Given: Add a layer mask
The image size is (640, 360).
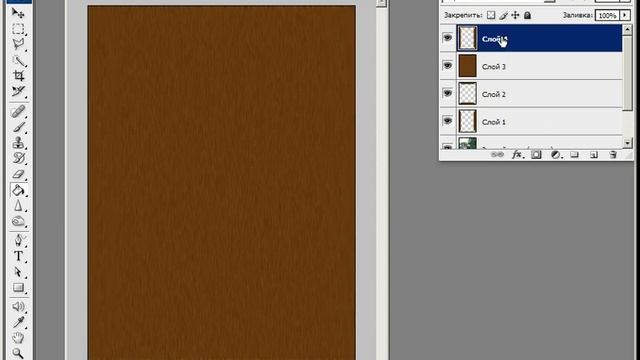Looking at the screenshot, I should (536, 155).
